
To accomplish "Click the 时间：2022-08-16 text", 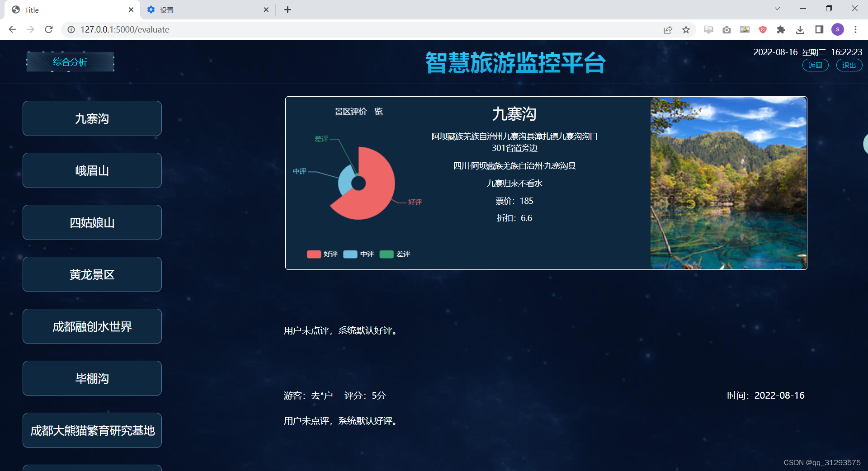I will pyautogui.click(x=766, y=396).
